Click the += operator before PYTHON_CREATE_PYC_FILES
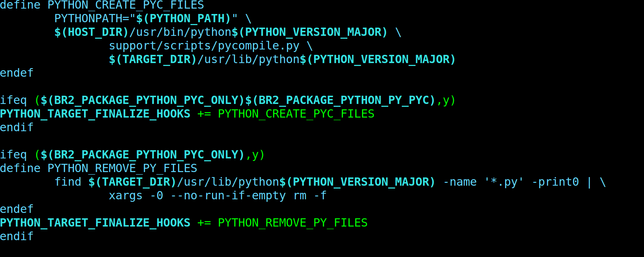The height and width of the screenshot is (257, 644). pyautogui.click(x=204, y=114)
